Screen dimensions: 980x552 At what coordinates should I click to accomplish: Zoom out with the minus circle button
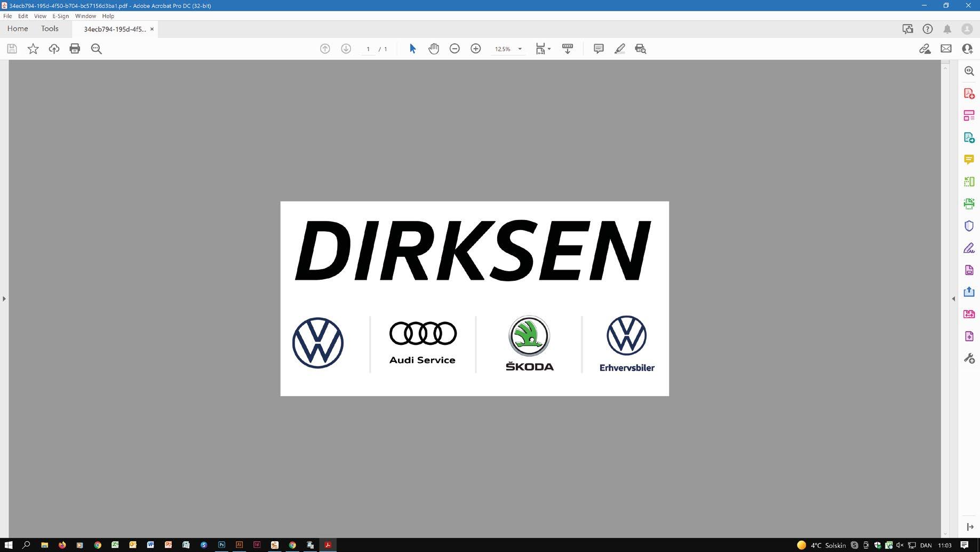pyautogui.click(x=455, y=49)
